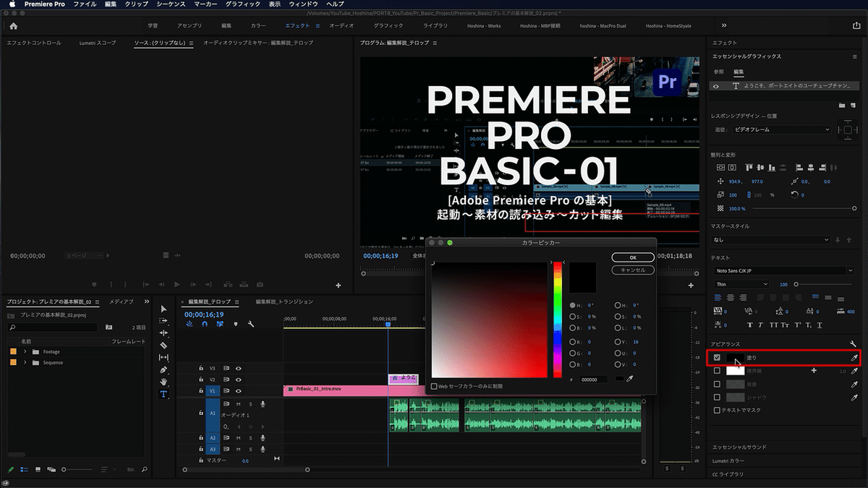Switch to カラー workspace tab

(258, 25)
